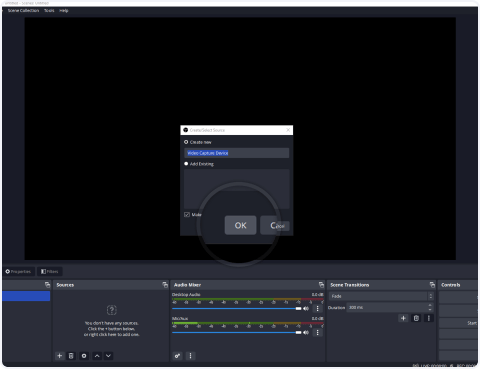Image resolution: width=480 pixels, height=369 pixels.
Task: Remove selected source with trash icon
Action: pos(71,356)
